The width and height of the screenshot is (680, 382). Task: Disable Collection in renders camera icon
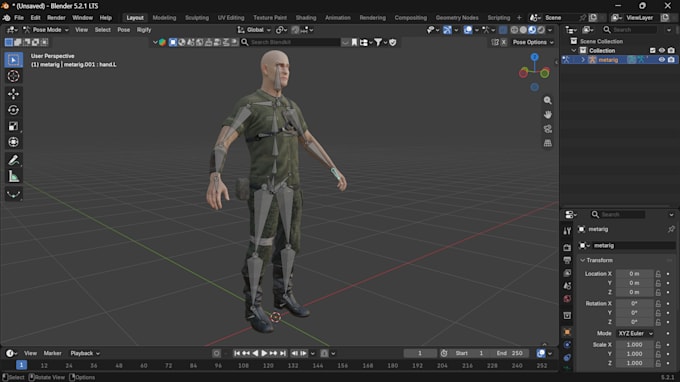point(671,50)
